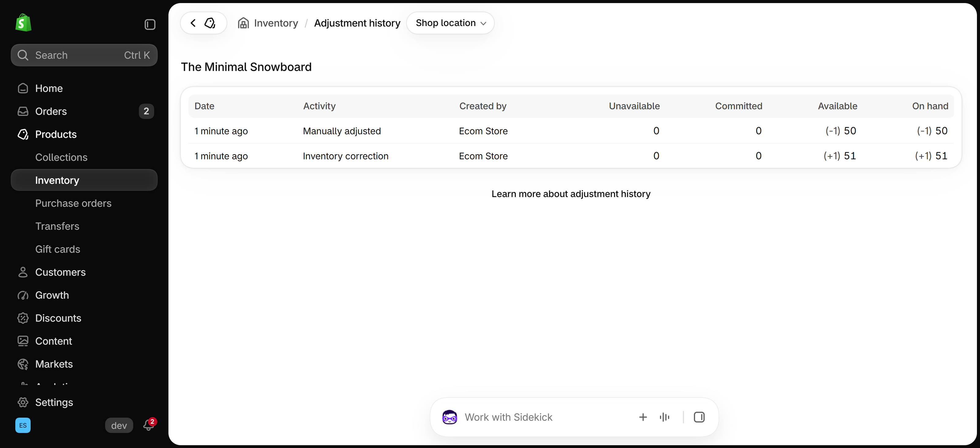980x448 pixels.
Task: Click Ecom Store in Manually adjusted row
Action: click(483, 131)
